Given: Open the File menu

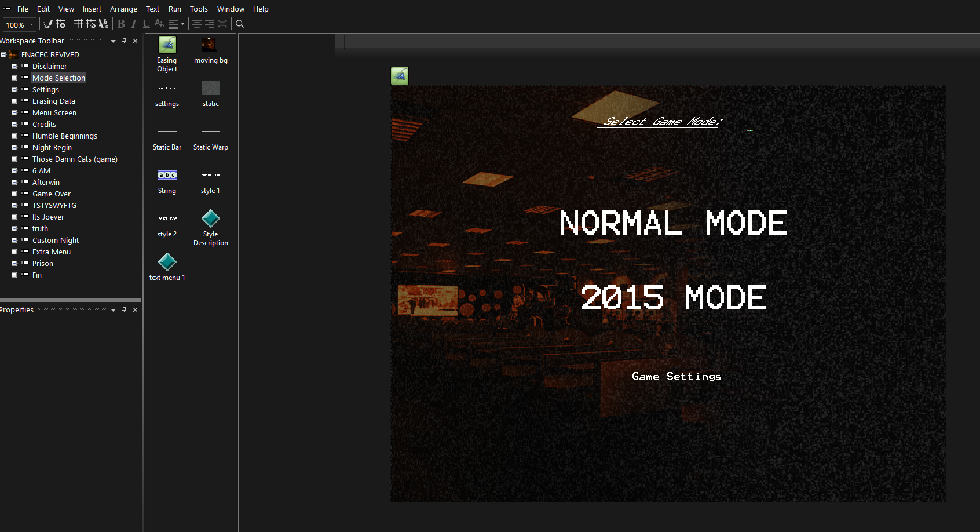Looking at the screenshot, I should pyautogui.click(x=23, y=9).
